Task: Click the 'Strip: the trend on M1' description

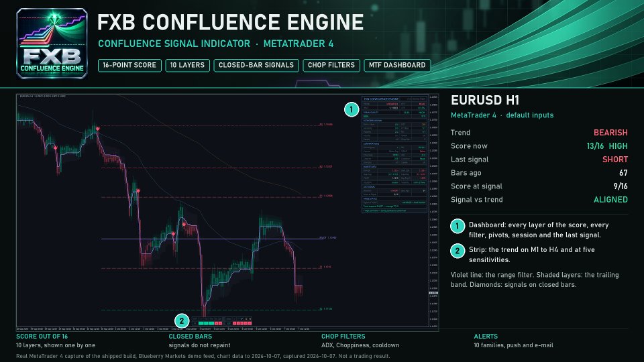Action: (532, 255)
